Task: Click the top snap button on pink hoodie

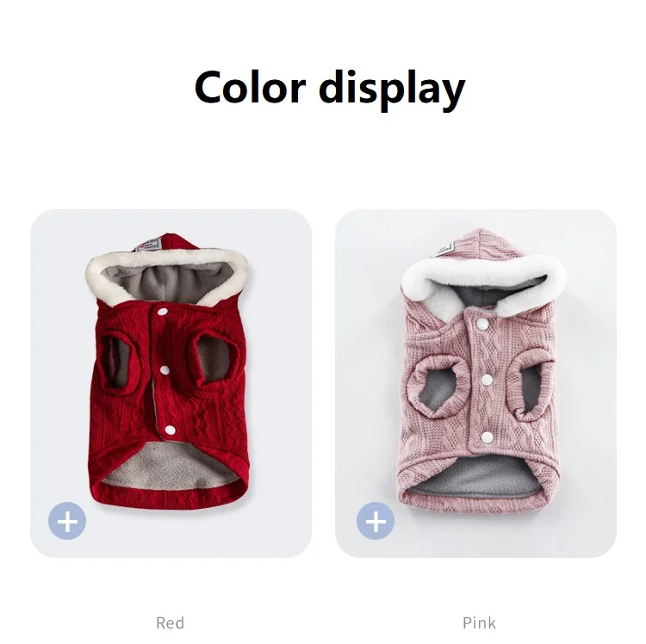Action: (x=481, y=324)
